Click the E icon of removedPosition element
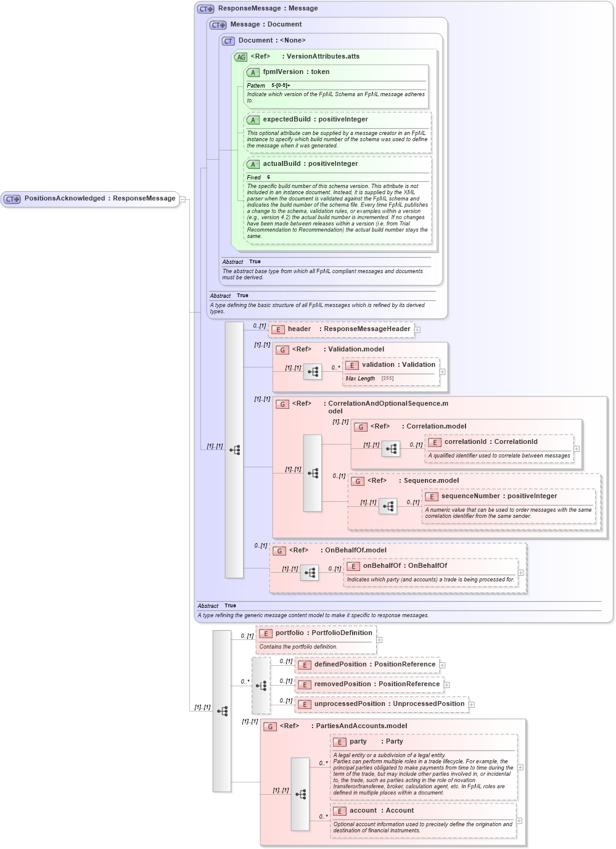Viewport: 616px width, 849px height. coord(305,684)
